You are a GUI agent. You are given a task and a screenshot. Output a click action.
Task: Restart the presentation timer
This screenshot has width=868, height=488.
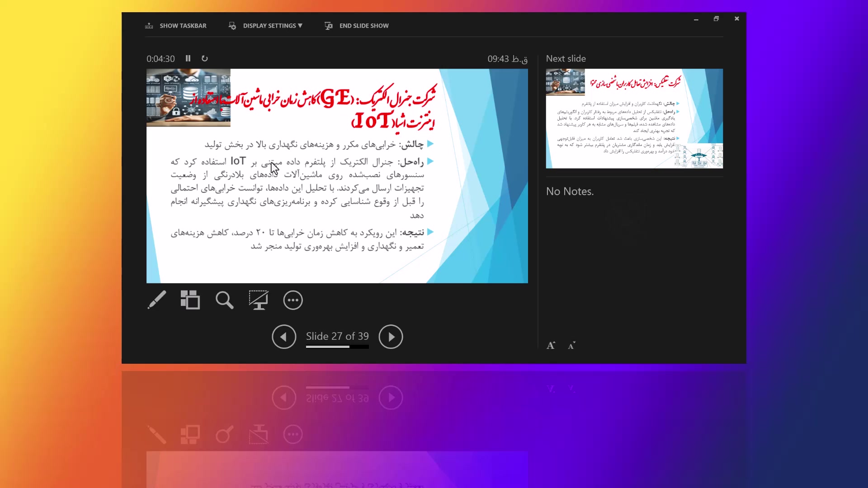(204, 58)
